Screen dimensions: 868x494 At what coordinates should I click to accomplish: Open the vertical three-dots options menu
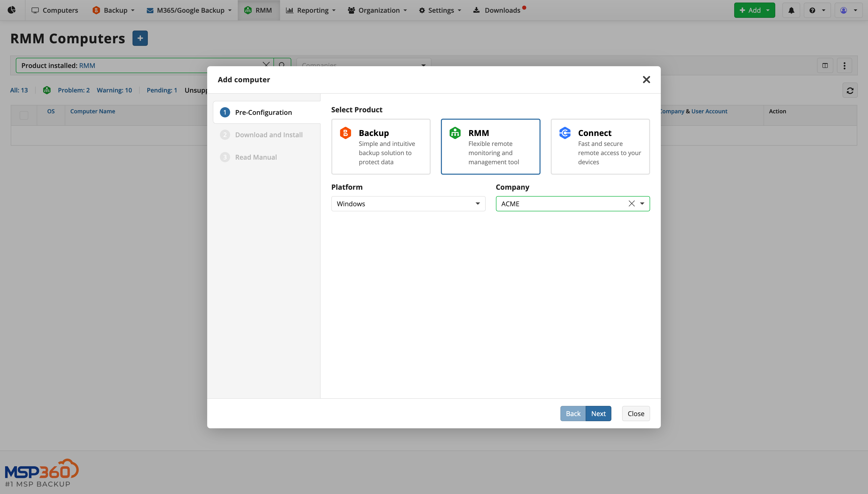point(844,65)
